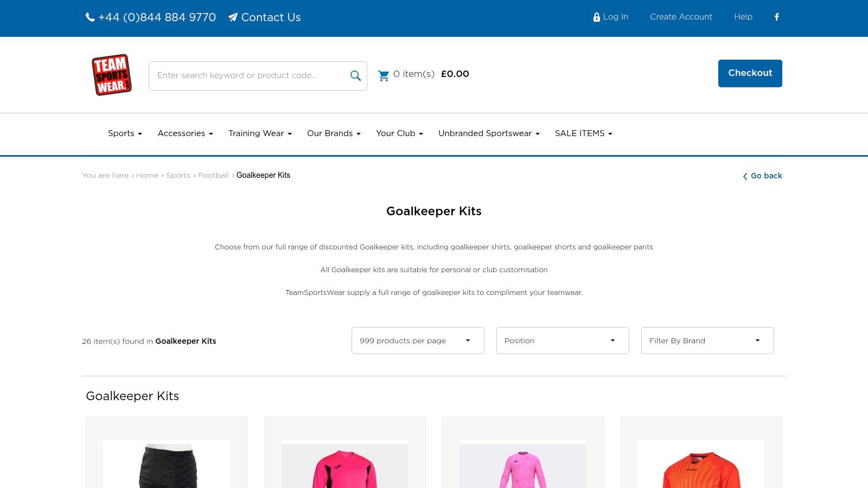Open Contact Us with paper plane icon

[264, 17]
